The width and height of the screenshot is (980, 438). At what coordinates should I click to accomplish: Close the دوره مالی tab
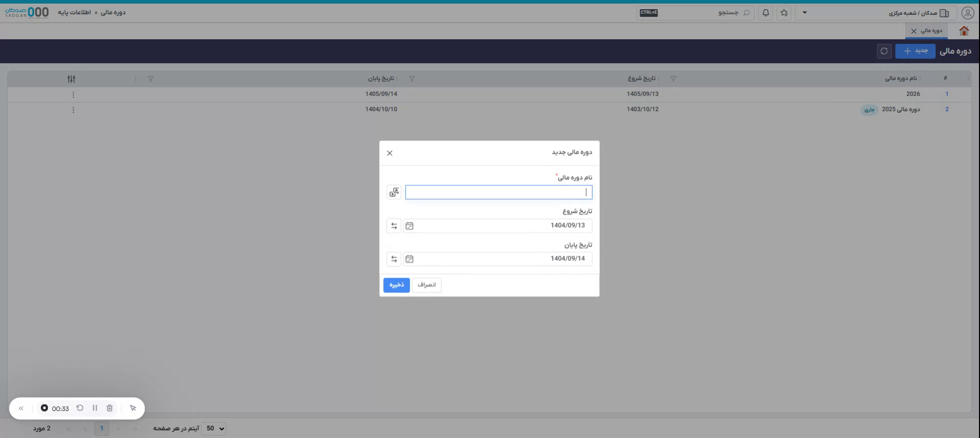click(x=914, y=31)
